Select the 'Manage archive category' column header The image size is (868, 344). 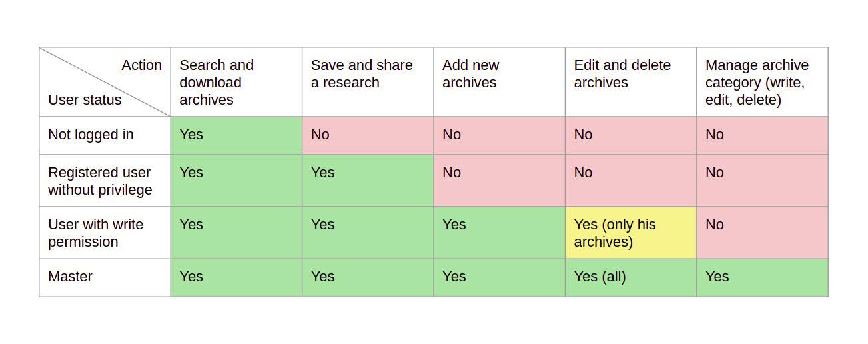click(763, 82)
